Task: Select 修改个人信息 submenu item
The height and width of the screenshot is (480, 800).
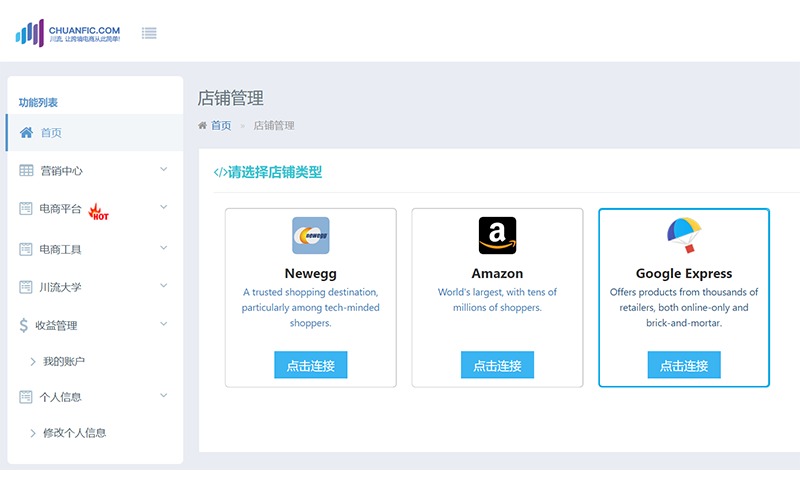Action: tap(74, 433)
